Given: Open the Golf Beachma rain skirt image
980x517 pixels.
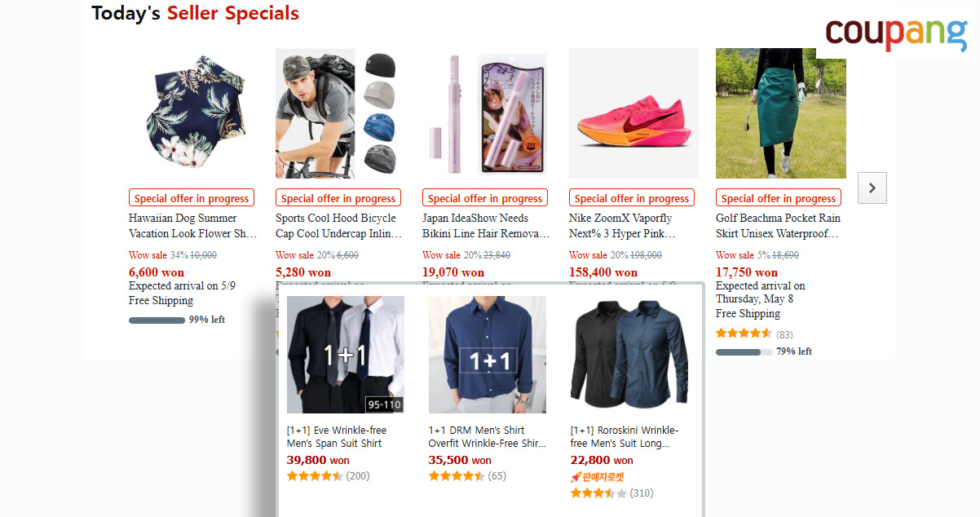Looking at the screenshot, I should 781,113.
